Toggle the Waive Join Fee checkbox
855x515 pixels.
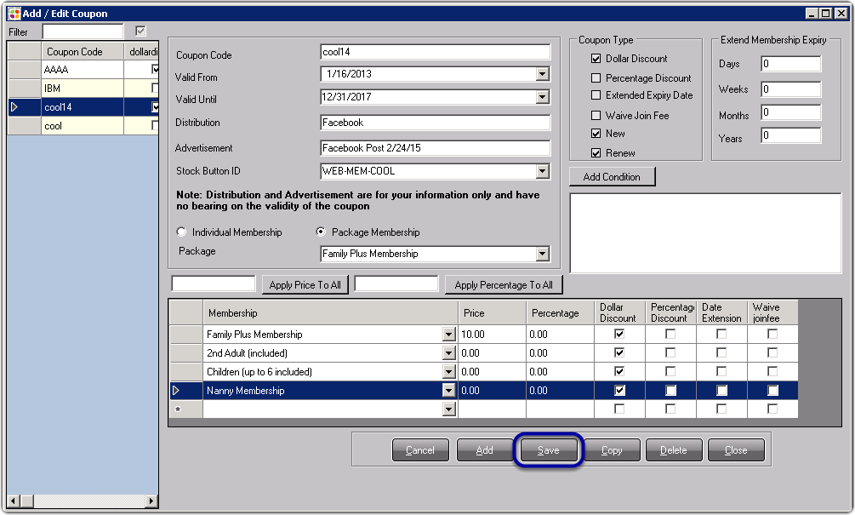click(x=597, y=116)
